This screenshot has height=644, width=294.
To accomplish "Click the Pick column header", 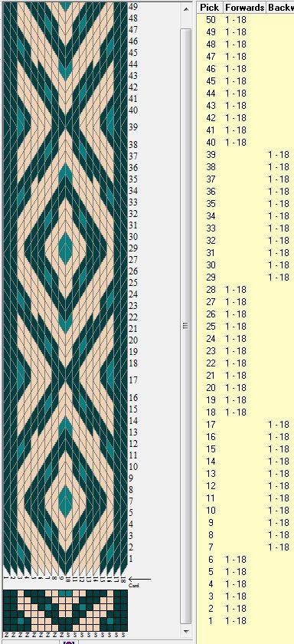I will click(210, 8).
